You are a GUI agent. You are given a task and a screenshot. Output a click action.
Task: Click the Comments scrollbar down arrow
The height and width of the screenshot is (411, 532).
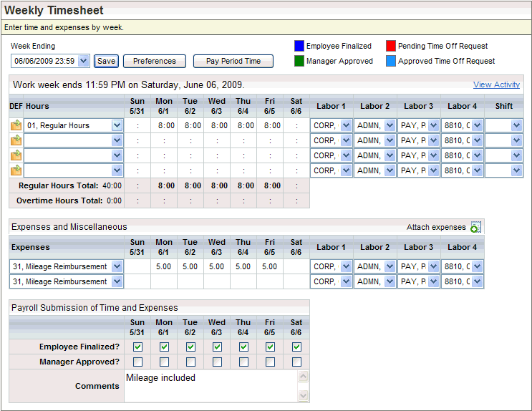(303, 395)
